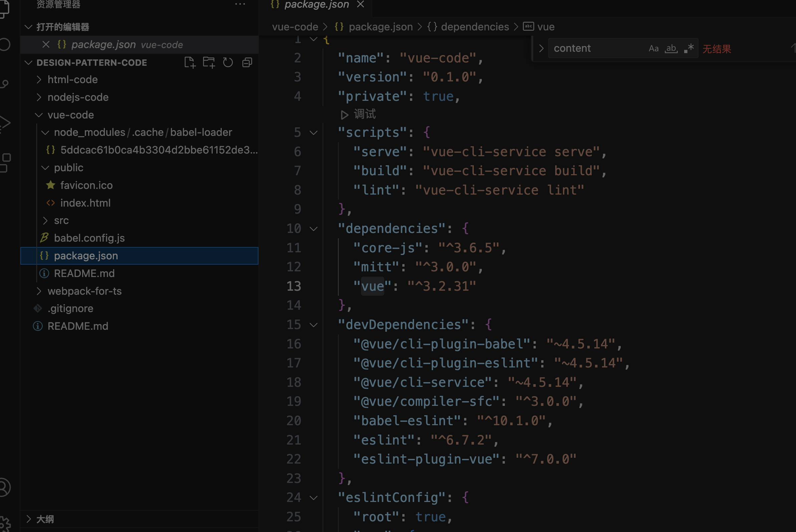796x532 pixels.
Task: Click the "^3.2.31" version value
Action: 442,286
